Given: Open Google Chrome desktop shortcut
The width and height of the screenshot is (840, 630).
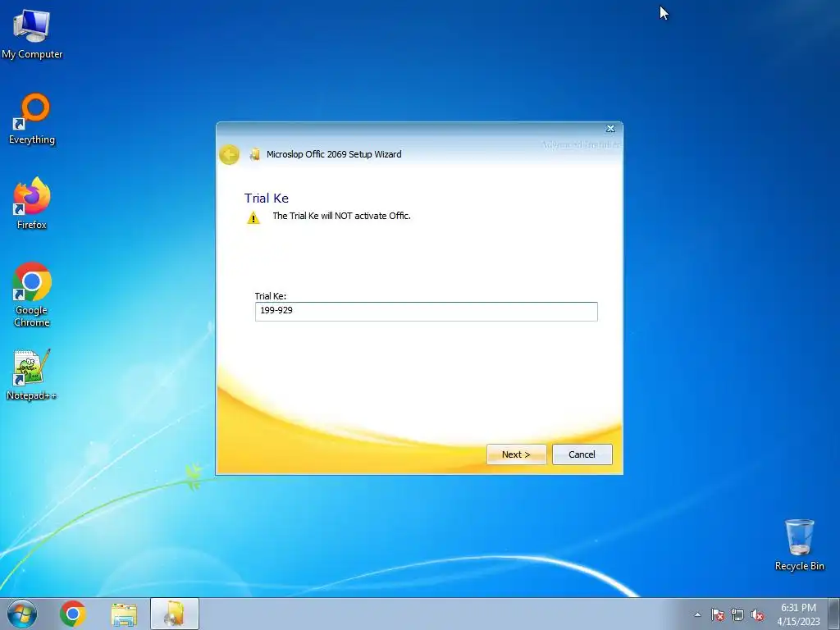Looking at the screenshot, I should tap(32, 294).
